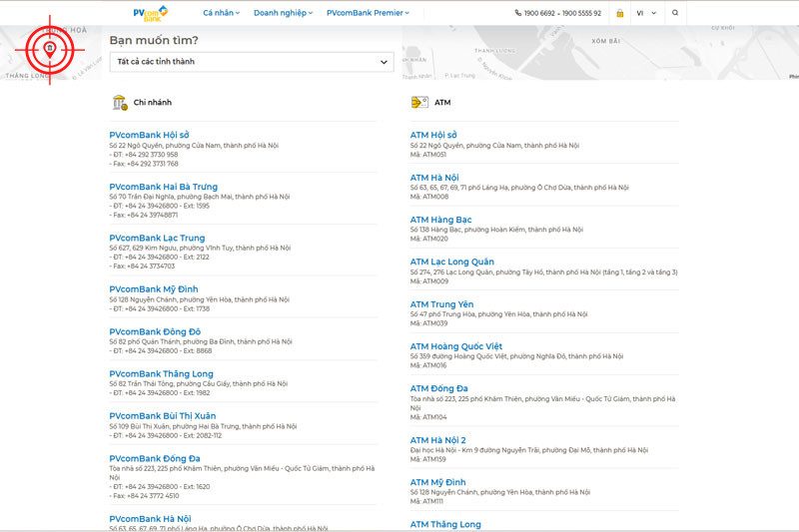
Task: Click the map area on the right
Action: point(600,53)
